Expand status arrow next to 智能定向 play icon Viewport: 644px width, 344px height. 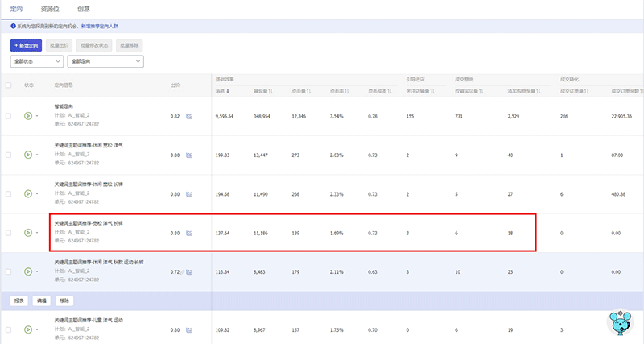[x=37, y=117]
